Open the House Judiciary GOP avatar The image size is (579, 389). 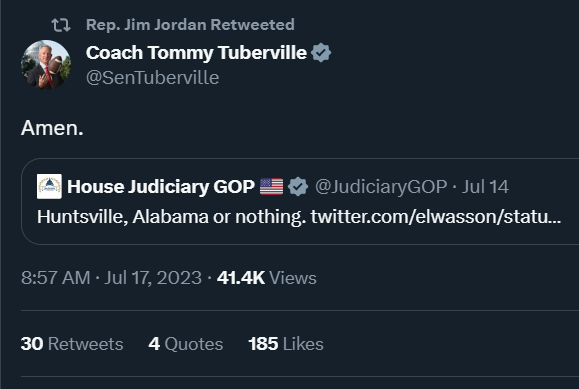(49, 187)
